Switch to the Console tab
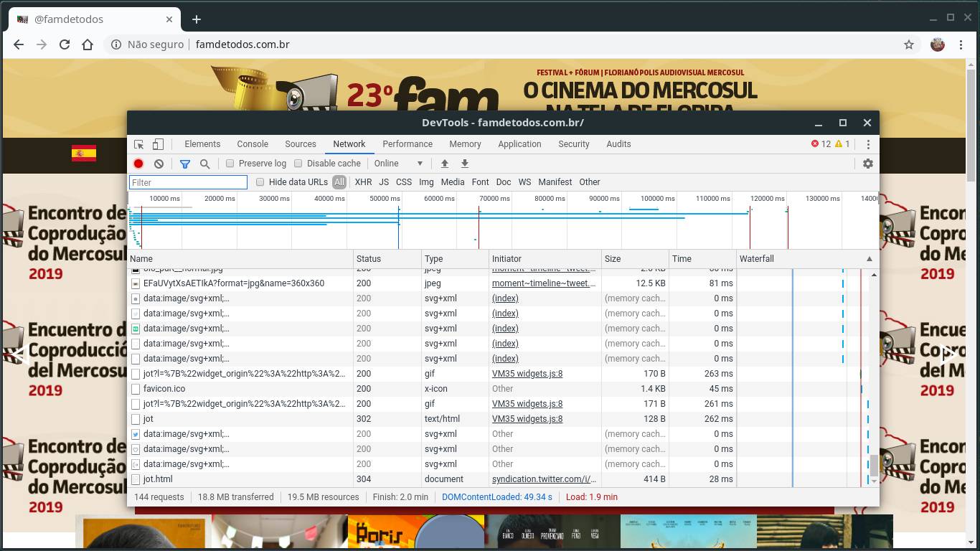 coord(253,144)
